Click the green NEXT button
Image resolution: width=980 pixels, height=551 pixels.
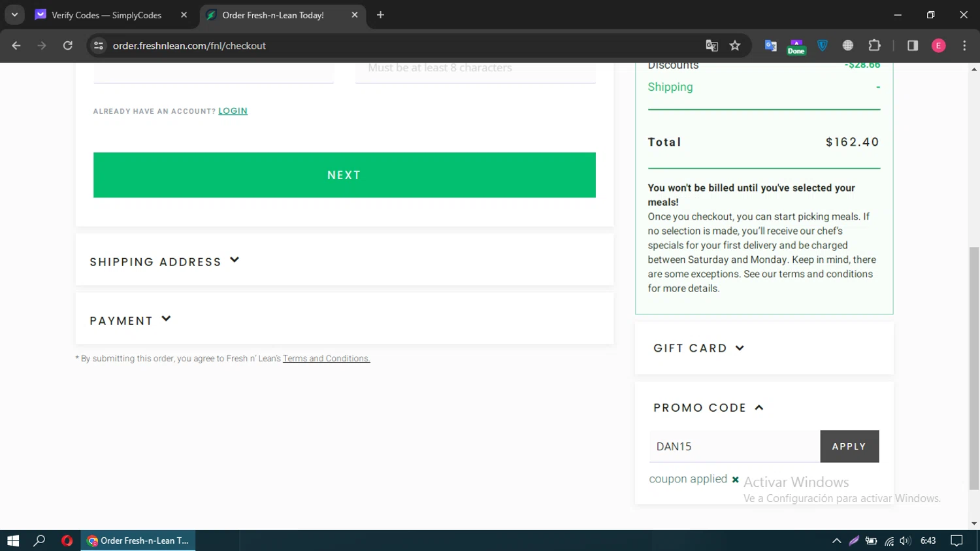tap(344, 175)
